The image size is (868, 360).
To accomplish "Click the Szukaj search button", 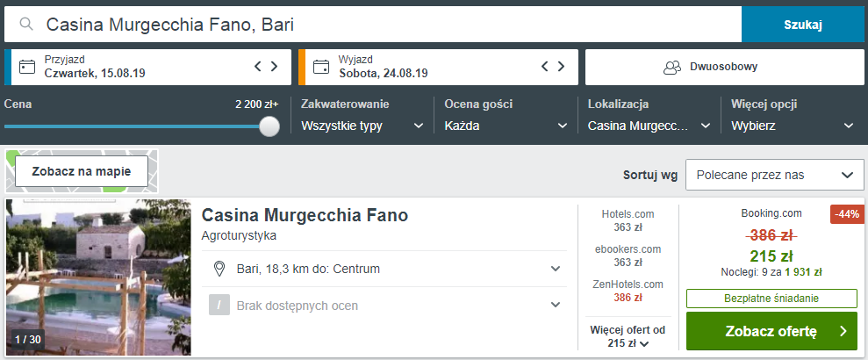I will 803,25.
